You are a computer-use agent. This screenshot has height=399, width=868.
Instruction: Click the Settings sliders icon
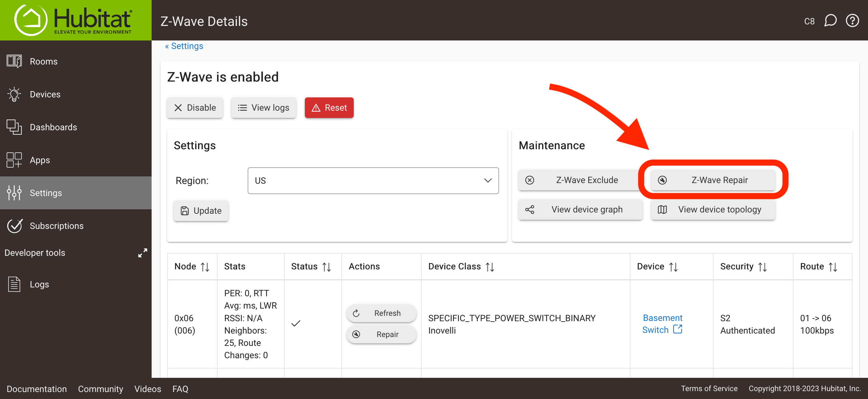[14, 193]
